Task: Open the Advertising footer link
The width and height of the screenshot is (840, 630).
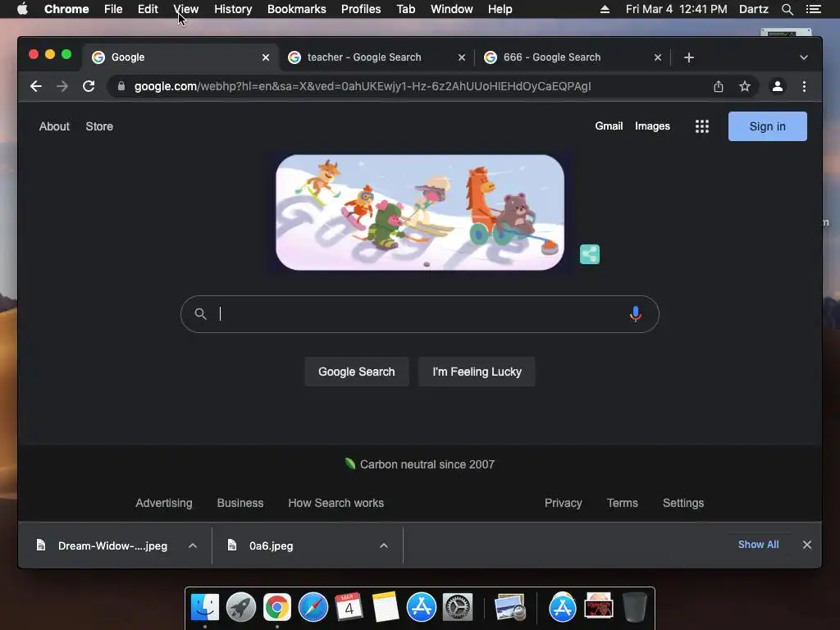Action: pyautogui.click(x=163, y=503)
